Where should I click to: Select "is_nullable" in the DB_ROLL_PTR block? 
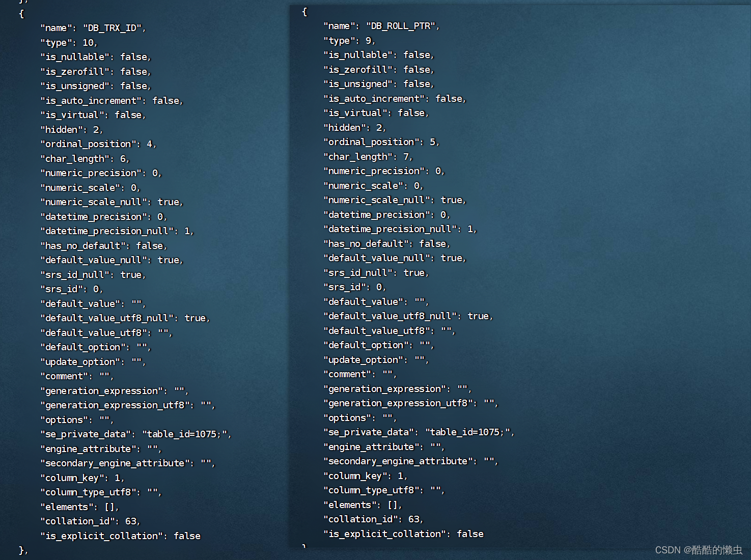[x=379, y=55]
